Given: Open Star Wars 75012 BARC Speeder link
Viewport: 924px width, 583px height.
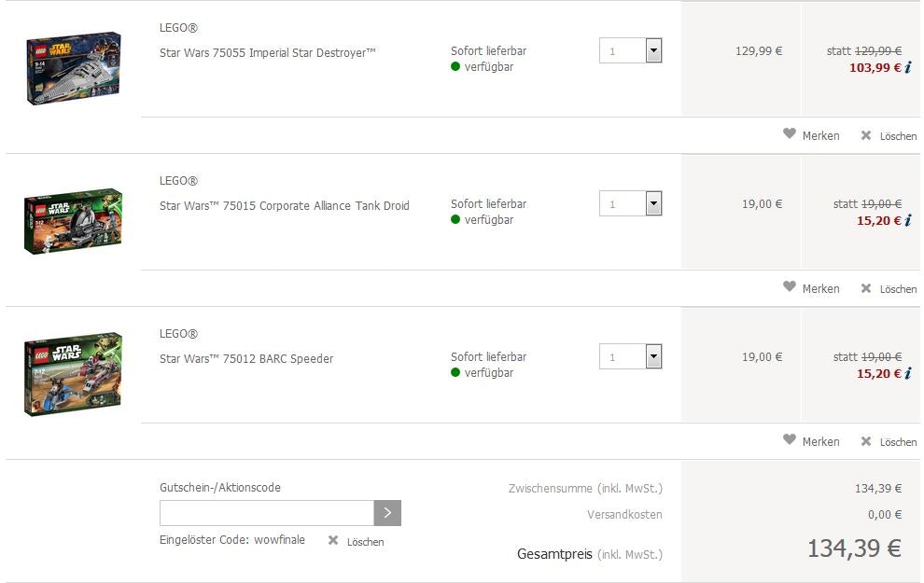Looking at the screenshot, I should coord(245,358).
